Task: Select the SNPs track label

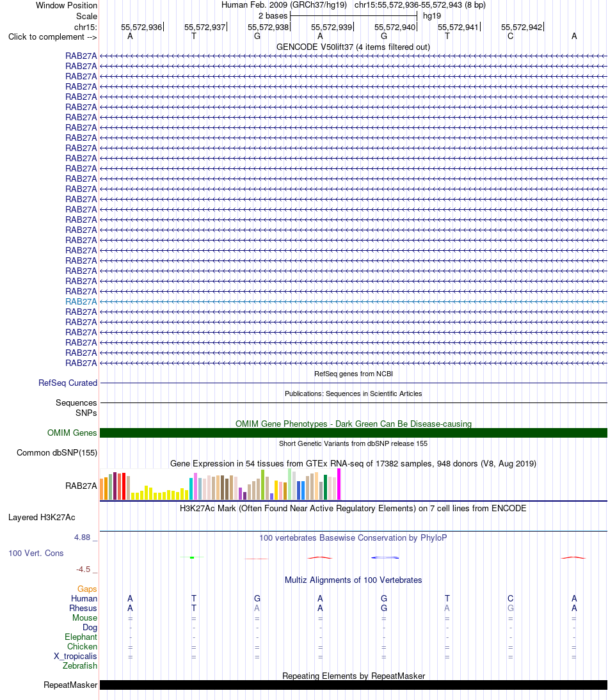Action: click(x=86, y=413)
